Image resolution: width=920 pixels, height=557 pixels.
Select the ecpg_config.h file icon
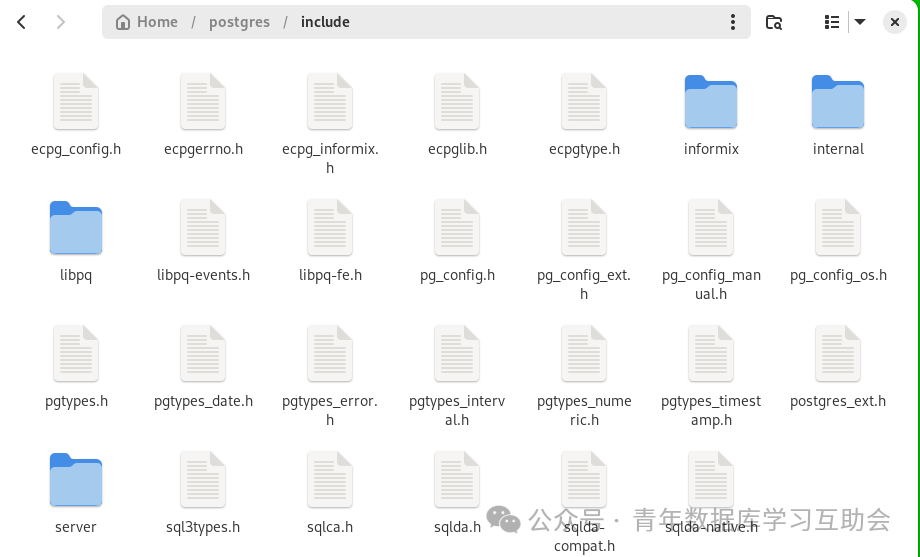click(x=76, y=102)
